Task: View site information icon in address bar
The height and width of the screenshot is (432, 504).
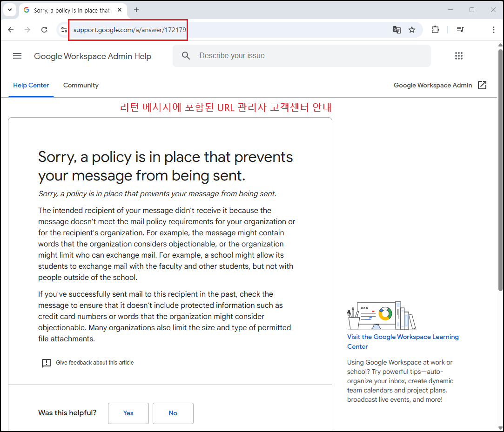Action: pos(64,30)
